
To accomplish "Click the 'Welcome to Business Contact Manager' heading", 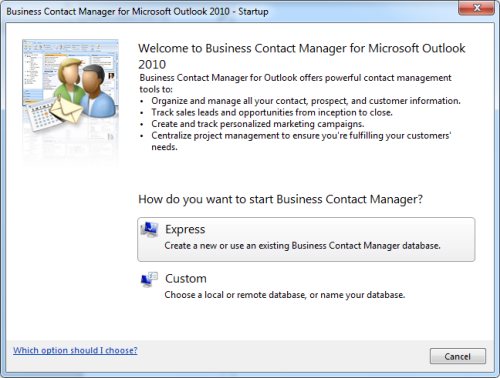I will (302, 56).
